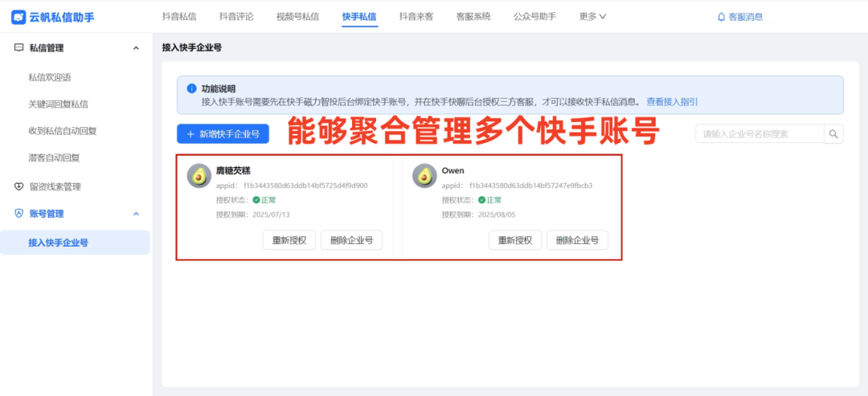Image resolution: width=868 pixels, height=396 pixels.
Task: Click the Owen account name
Action: (x=452, y=170)
